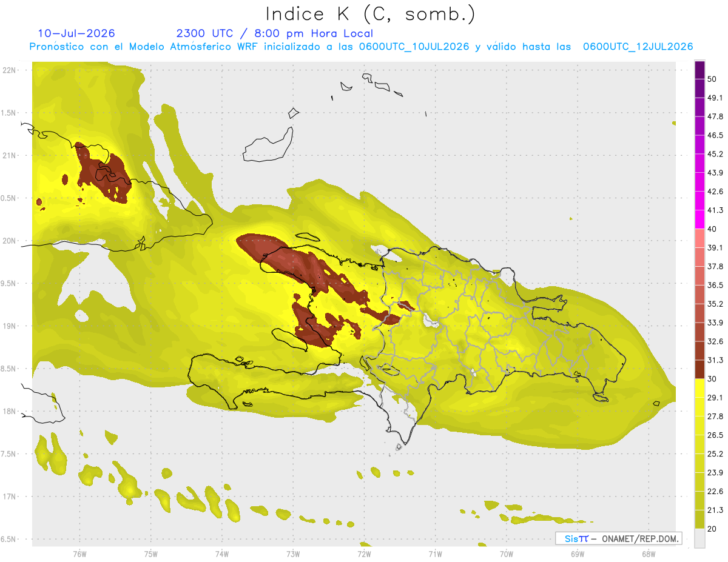This screenshot has width=728, height=562.
Task: Click the "41.3" colorbar label
Action: [x=715, y=210]
